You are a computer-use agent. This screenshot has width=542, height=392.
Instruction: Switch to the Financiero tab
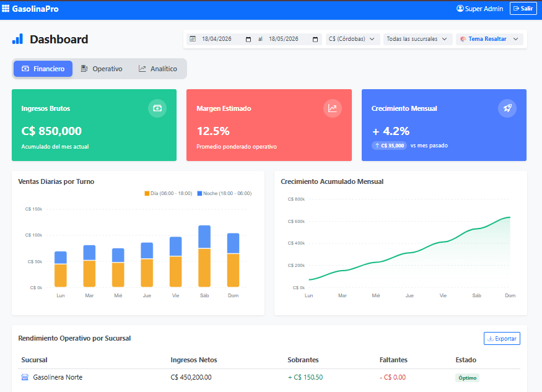[x=43, y=69]
